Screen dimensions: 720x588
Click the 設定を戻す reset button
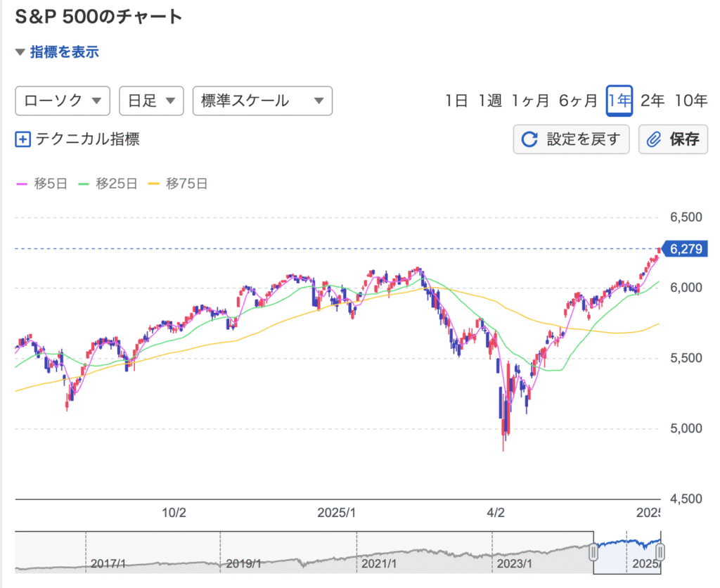click(x=571, y=139)
